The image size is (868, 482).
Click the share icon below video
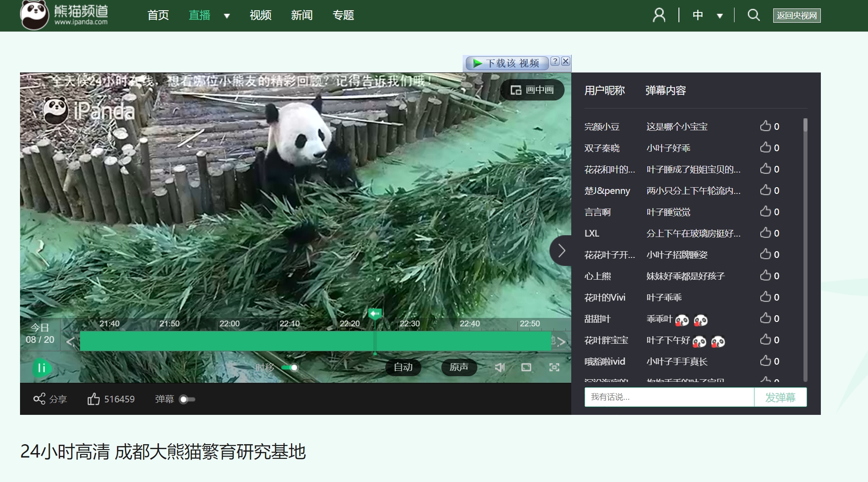(40, 399)
